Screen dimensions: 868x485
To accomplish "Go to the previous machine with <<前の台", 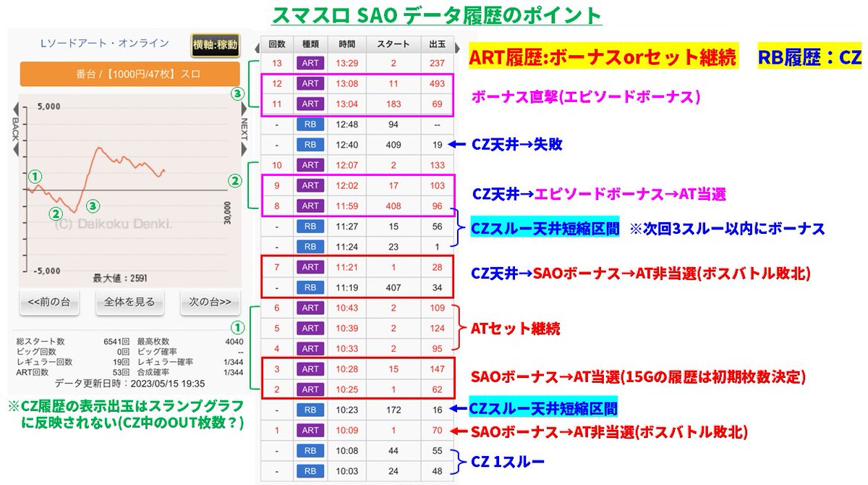I will pos(49,302).
